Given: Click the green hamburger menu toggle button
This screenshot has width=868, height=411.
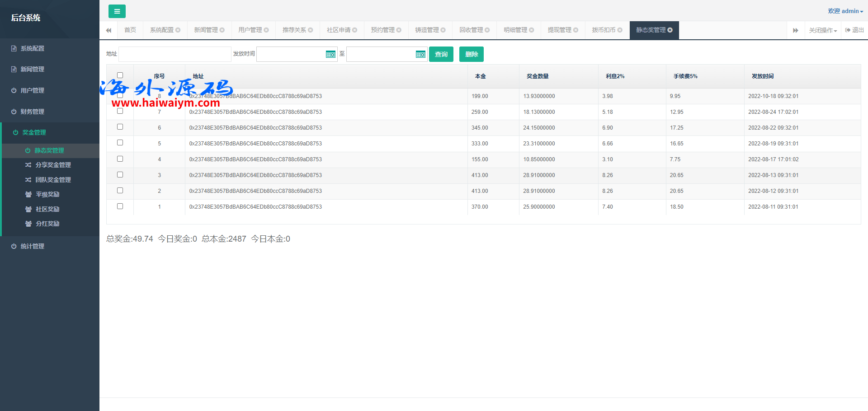Looking at the screenshot, I should tap(117, 11).
